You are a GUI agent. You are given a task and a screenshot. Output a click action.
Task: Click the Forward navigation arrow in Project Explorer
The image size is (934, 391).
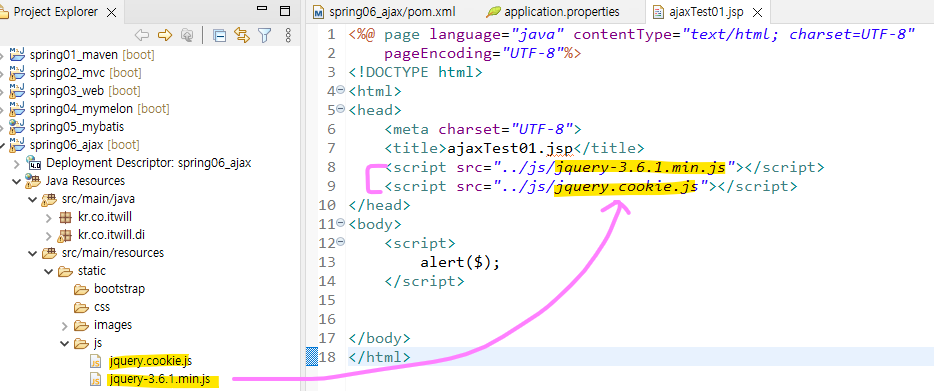click(x=165, y=36)
